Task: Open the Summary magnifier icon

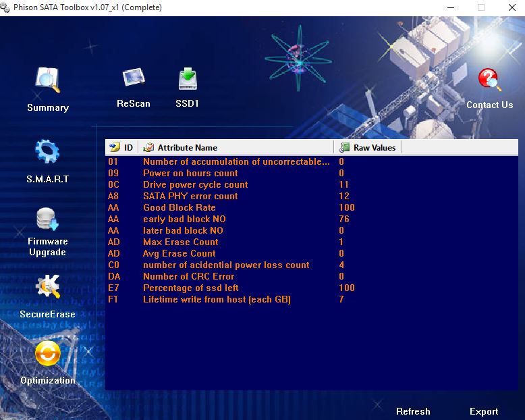Action: (x=47, y=80)
